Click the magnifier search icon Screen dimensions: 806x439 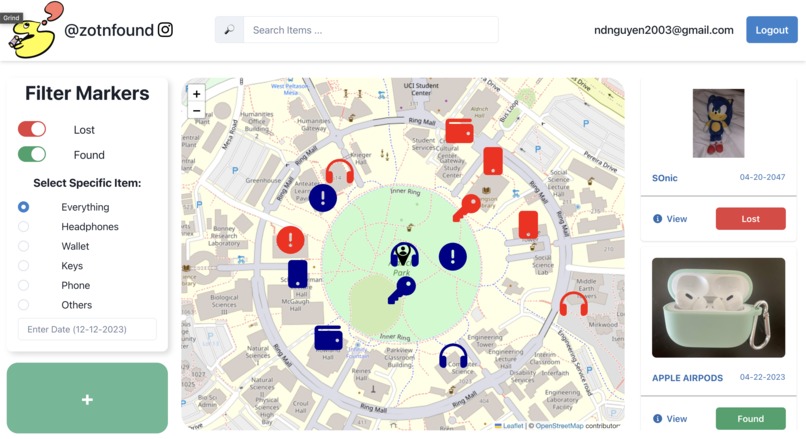point(229,30)
